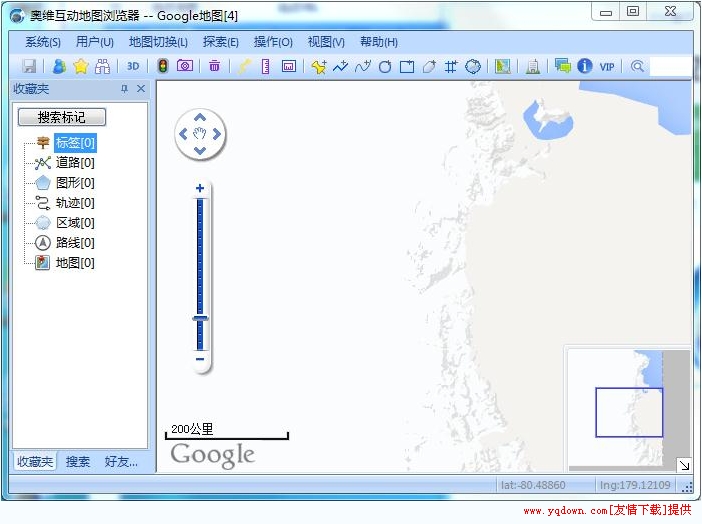Click the lat:-80.48860 status field
Viewport: 702px width, 524px height.
click(533, 485)
